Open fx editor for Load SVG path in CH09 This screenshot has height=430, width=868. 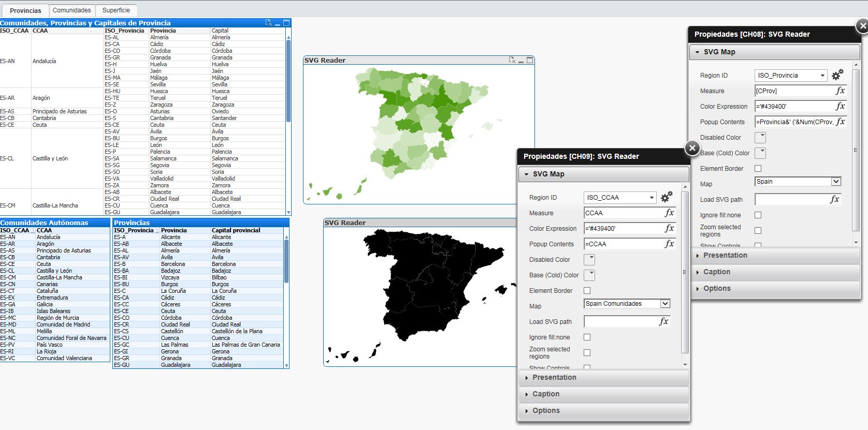click(663, 321)
